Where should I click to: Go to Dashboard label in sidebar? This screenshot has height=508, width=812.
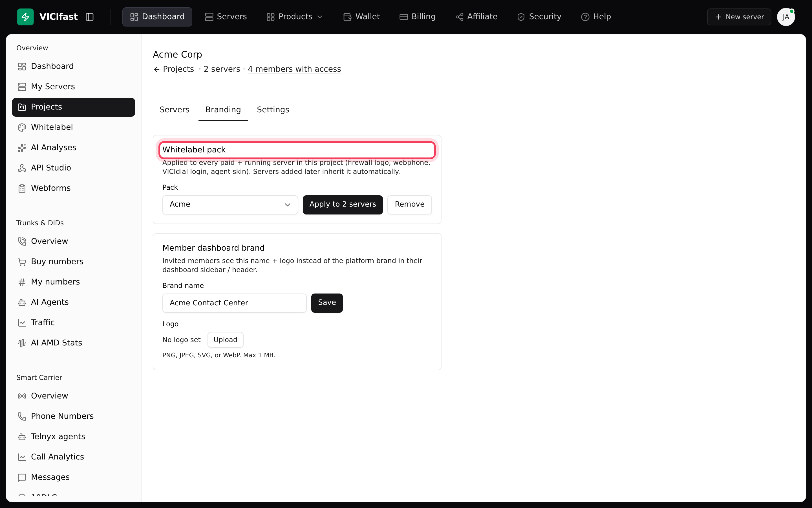(x=52, y=66)
